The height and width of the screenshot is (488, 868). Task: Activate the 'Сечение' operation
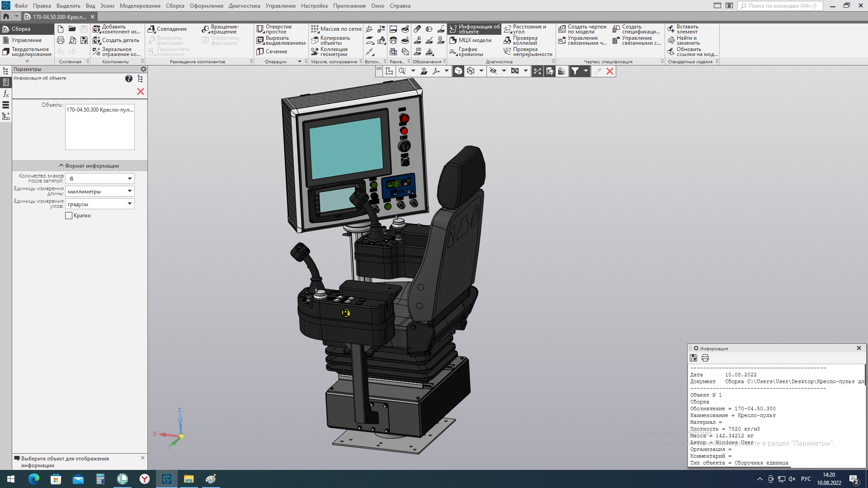pyautogui.click(x=272, y=52)
